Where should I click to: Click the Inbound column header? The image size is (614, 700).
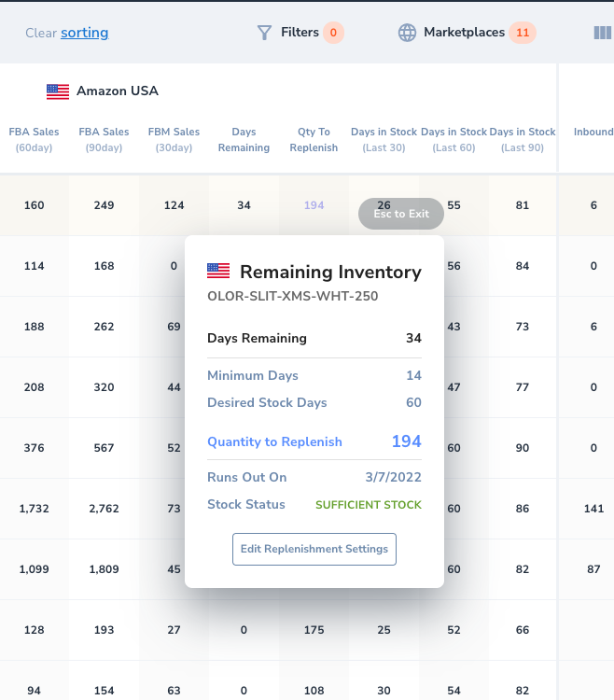(x=593, y=133)
